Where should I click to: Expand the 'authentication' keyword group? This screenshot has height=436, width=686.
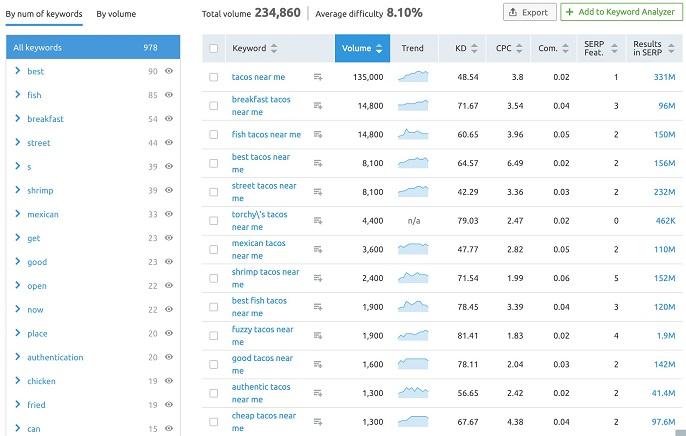click(18, 357)
